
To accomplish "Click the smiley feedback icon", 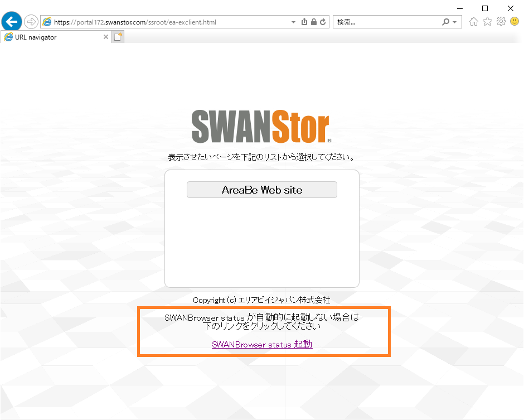I will click(515, 22).
